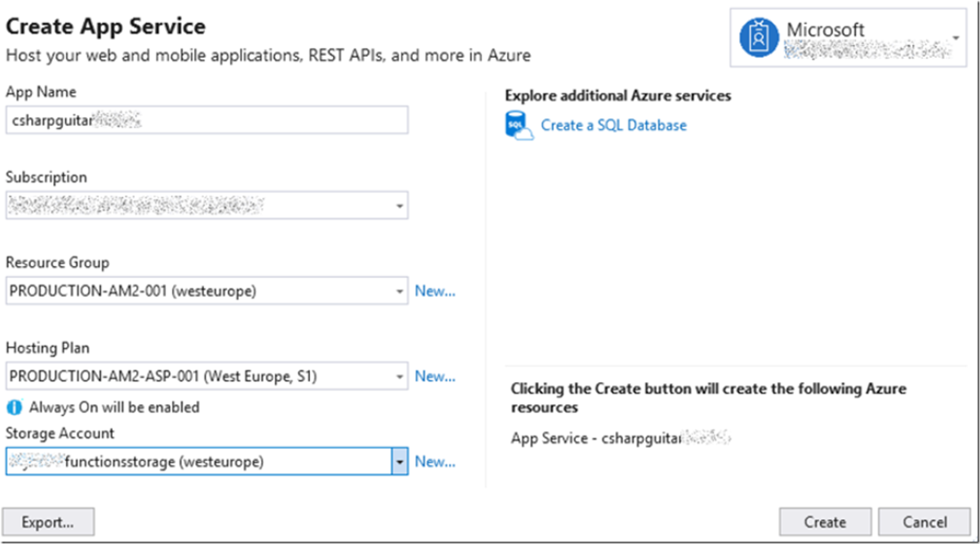Click the Always On will be enabled text
Image resolution: width=980 pixels, height=544 pixels.
point(115,407)
